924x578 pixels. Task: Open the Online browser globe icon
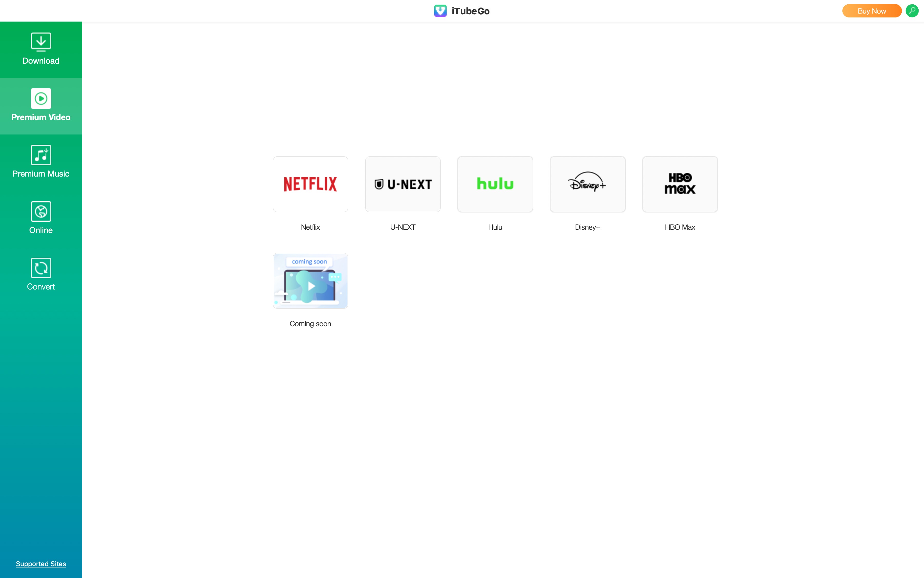pos(41,211)
